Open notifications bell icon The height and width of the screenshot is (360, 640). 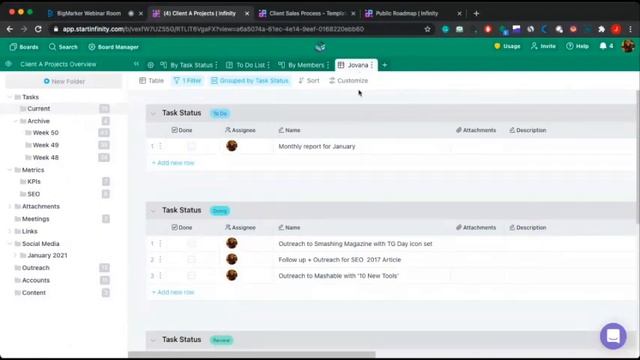click(603, 46)
